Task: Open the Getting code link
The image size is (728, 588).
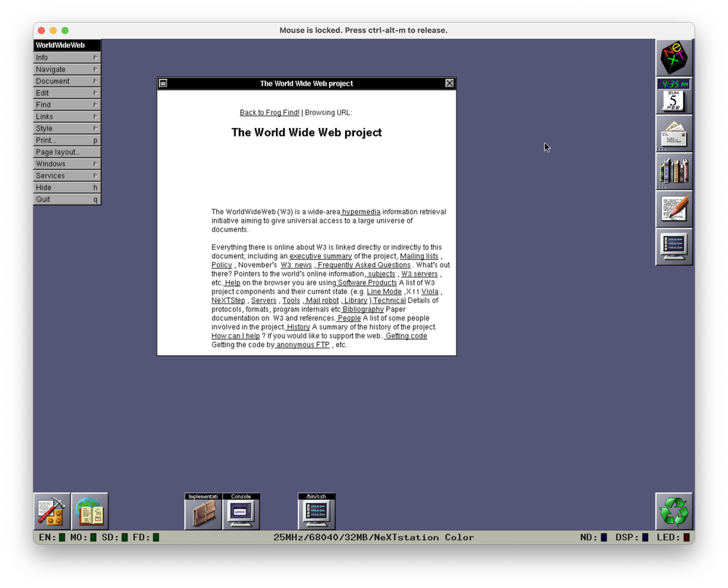Action: pos(405,336)
